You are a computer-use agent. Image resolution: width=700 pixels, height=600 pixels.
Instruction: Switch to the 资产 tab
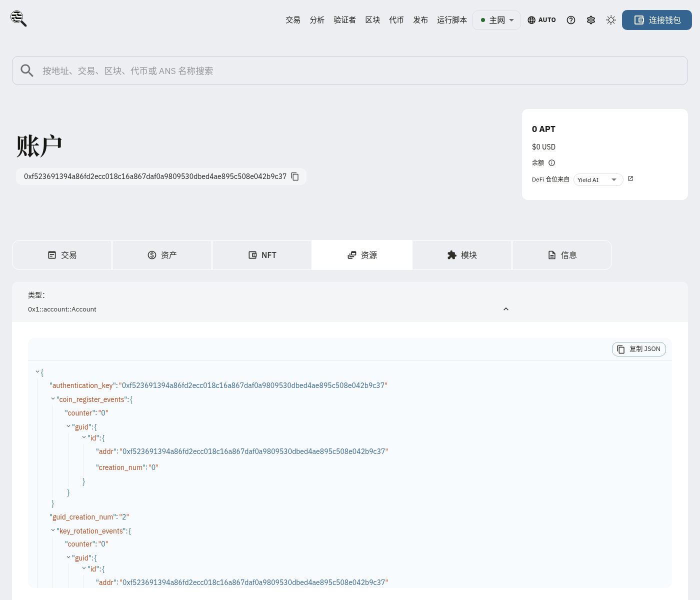(162, 255)
